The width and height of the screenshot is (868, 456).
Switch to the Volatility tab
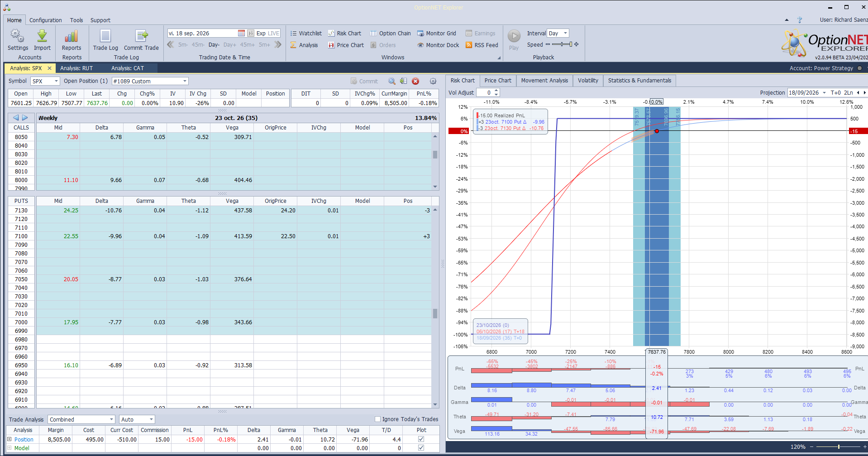[x=588, y=81]
